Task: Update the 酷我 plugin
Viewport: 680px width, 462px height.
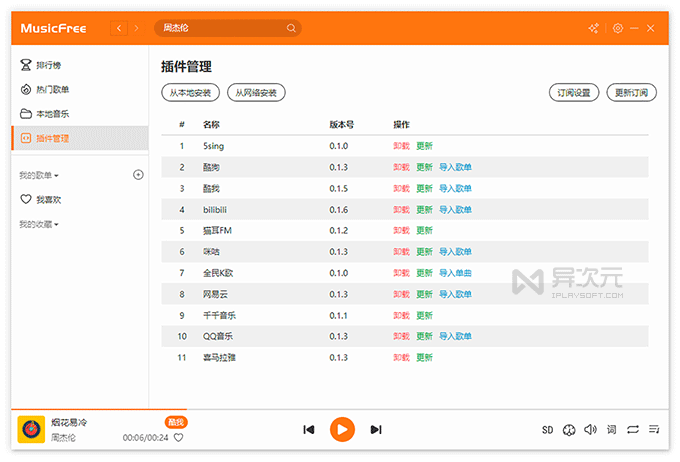Action: 424,188
